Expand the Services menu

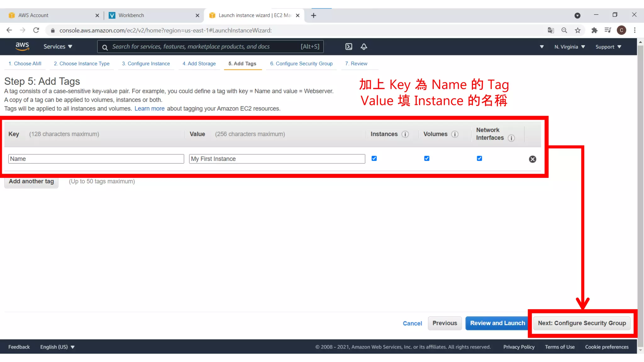tap(58, 47)
